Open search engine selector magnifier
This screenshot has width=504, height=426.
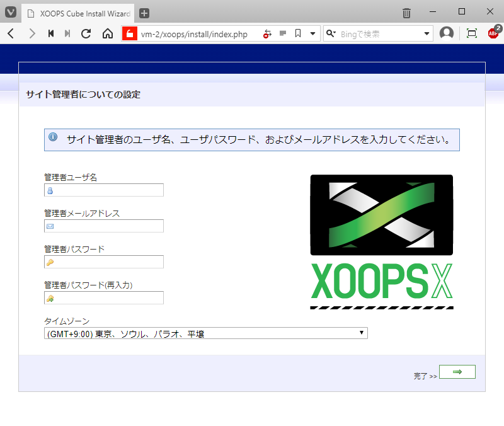(331, 33)
